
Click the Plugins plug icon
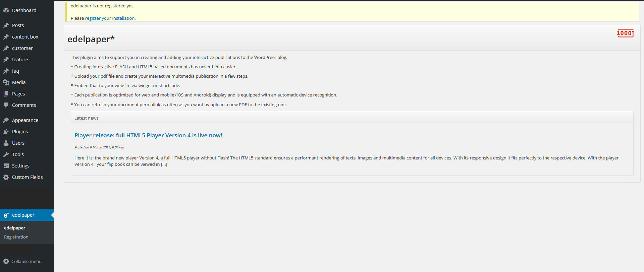[x=6, y=132]
